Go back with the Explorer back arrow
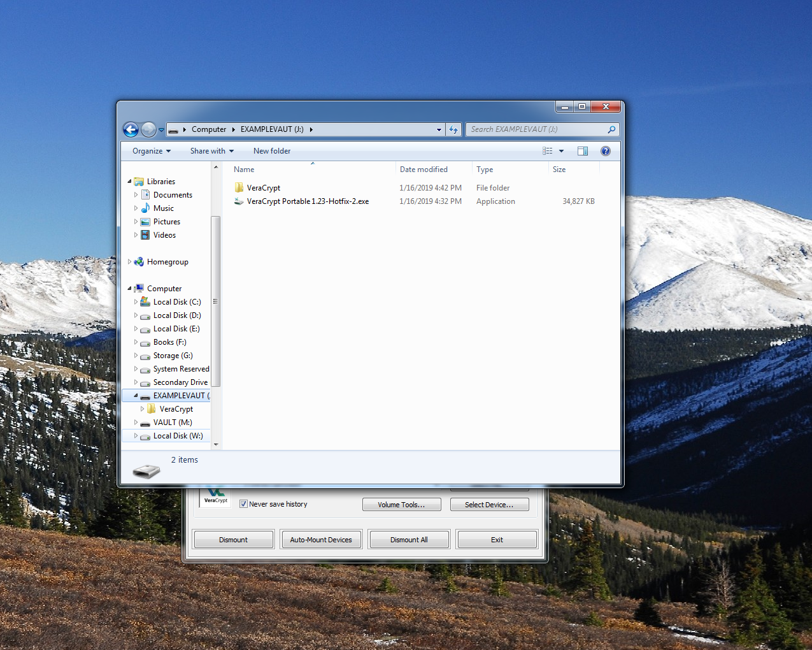This screenshot has height=650, width=812. [131, 129]
